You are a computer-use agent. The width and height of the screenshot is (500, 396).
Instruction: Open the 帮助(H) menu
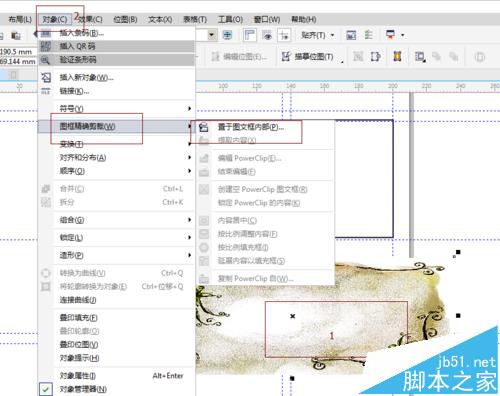[x=304, y=19]
